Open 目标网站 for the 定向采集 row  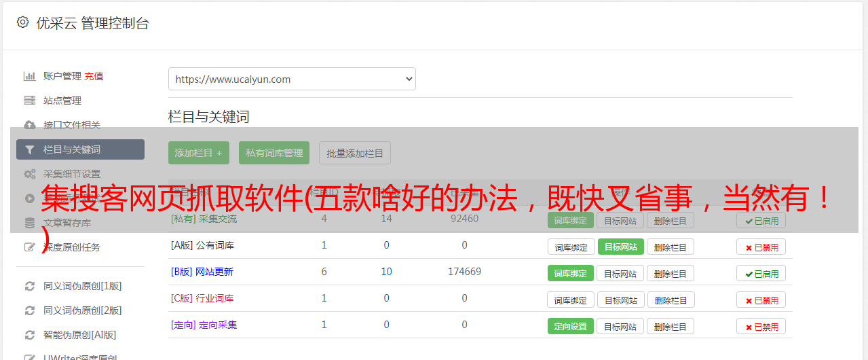pos(620,326)
